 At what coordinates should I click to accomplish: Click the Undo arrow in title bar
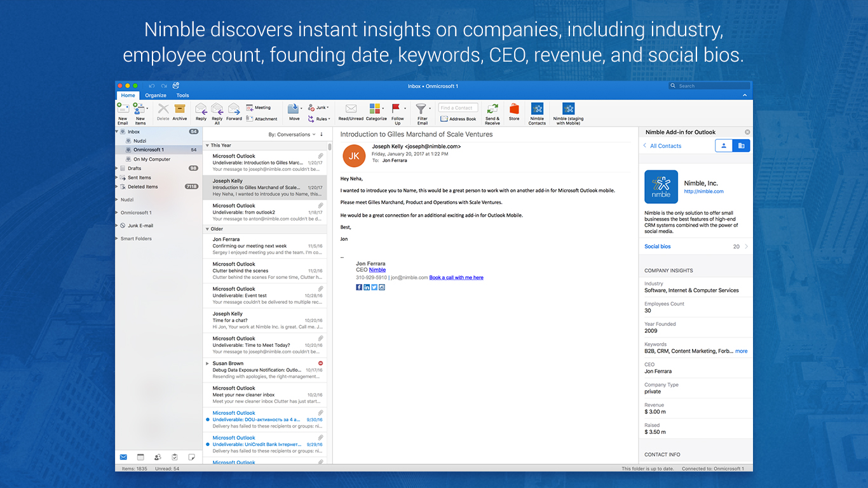[151, 86]
